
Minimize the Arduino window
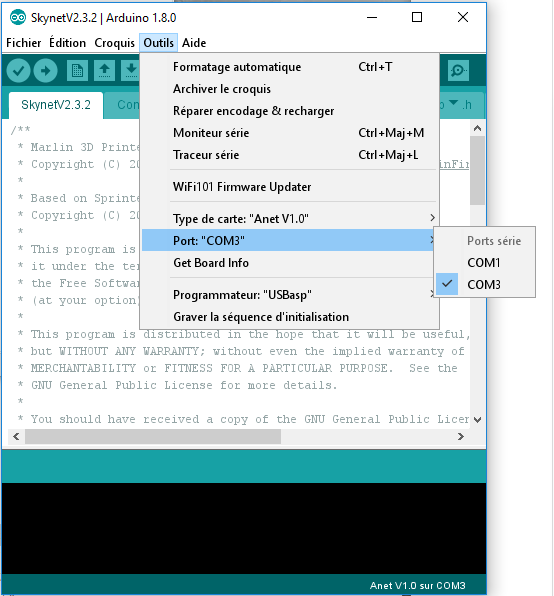(372, 17)
